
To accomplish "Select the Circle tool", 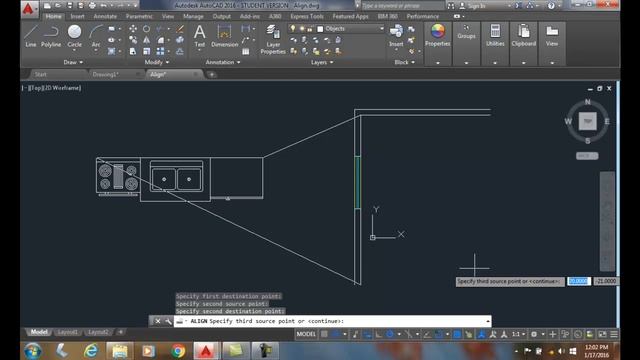I will [74, 36].
